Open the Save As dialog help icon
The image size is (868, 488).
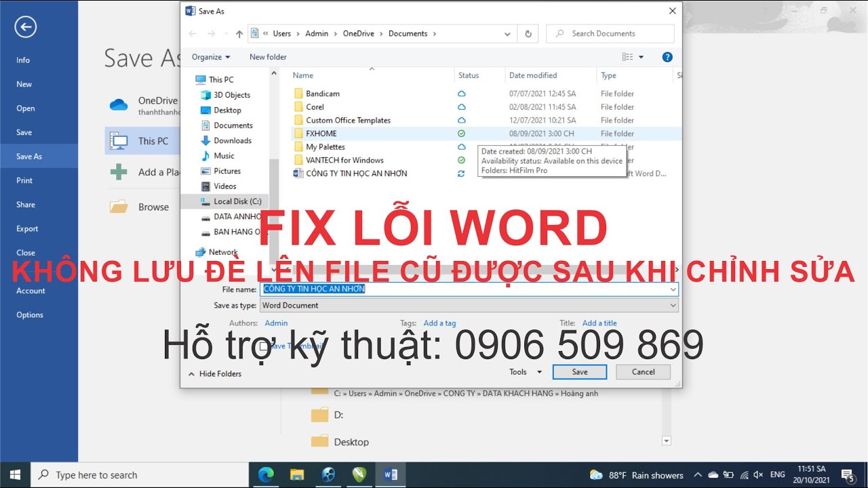click(667, 57)
